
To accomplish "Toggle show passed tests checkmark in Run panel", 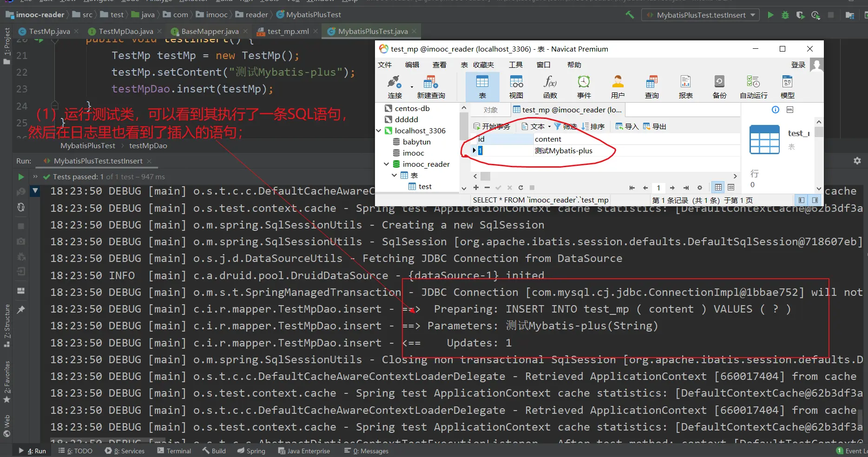I will click(x=46, y=177).
